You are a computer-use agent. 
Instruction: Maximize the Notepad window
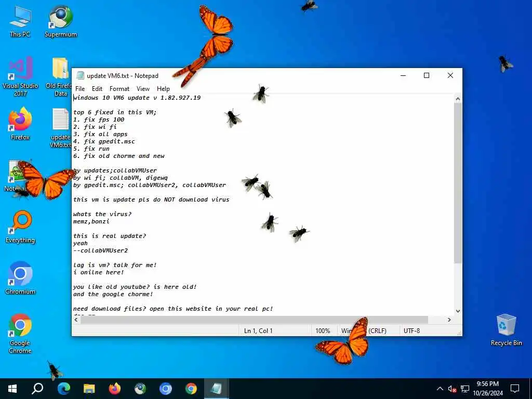click(x=427, y=75)
